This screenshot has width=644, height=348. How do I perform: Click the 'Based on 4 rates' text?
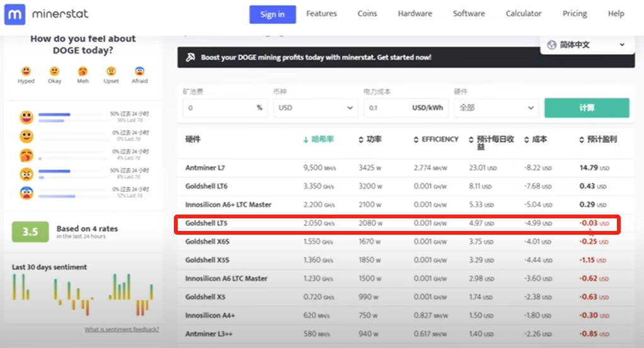coord(87,228)
